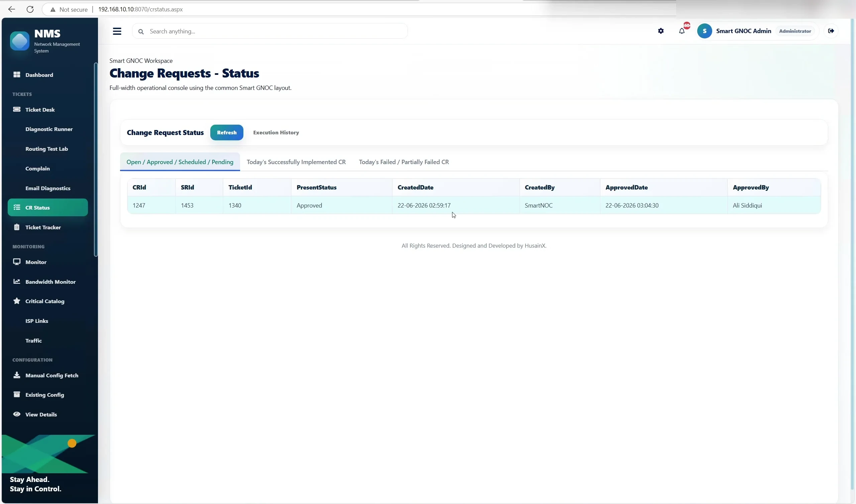Click the View Details eye icon
Viewport: 856px width, 504px height.
click(x=17, y=414)
